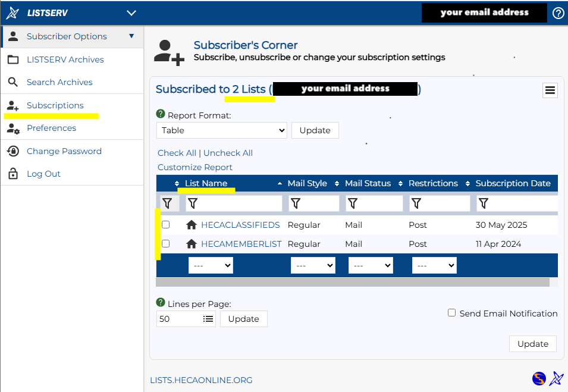This screenshot has width=568, height=392.
Task: Click the filter icon in the checkbox column
Action: tap(167, 203)
